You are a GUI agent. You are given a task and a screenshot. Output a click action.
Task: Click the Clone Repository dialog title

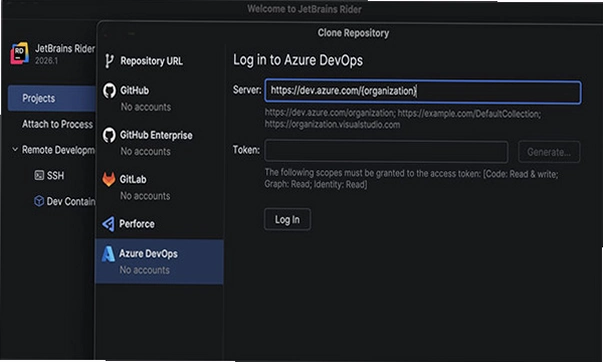353,33
